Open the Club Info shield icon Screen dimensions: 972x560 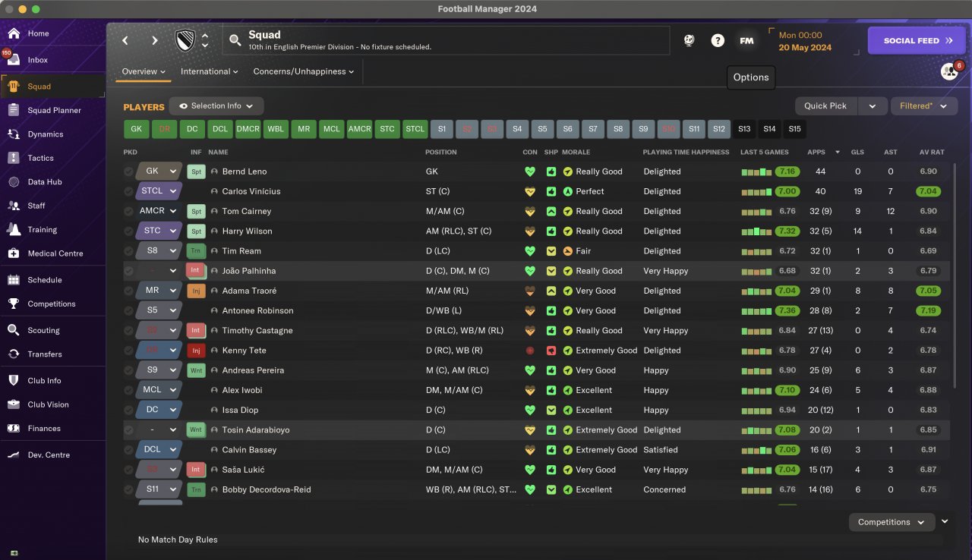coord(14,381)
